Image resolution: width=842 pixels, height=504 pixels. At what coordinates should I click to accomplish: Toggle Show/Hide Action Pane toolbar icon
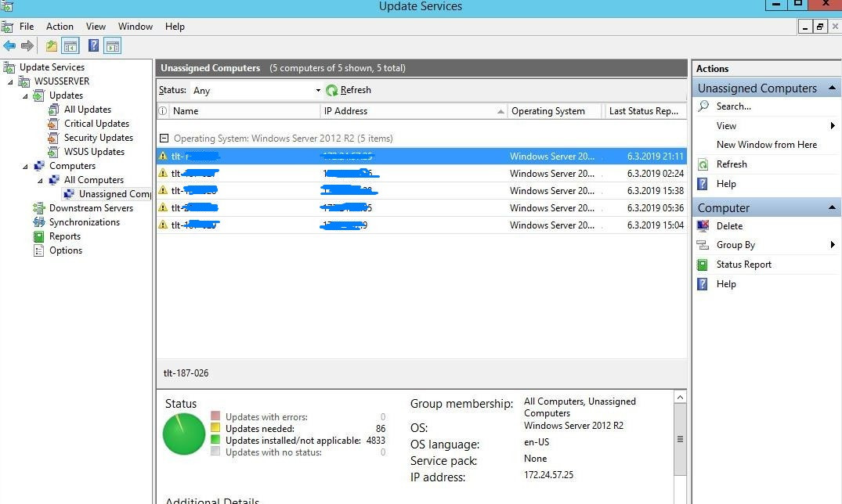pyautogui.click(x=113, y=46)
